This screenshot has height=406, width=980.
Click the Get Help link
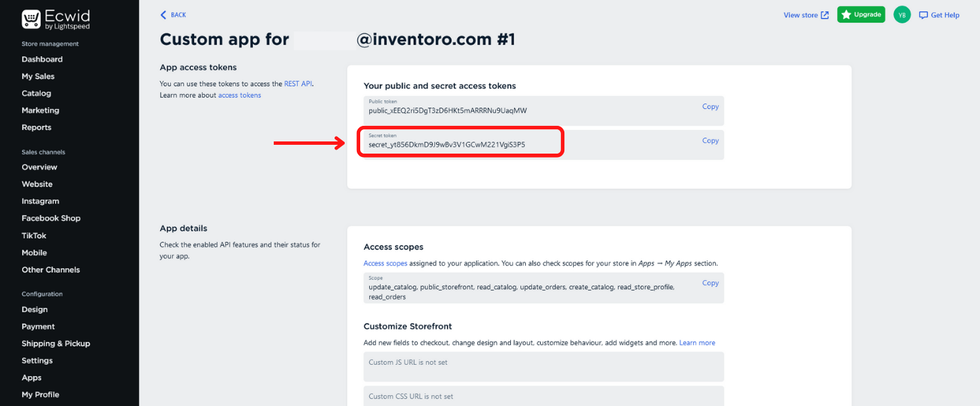coord(945,15)
